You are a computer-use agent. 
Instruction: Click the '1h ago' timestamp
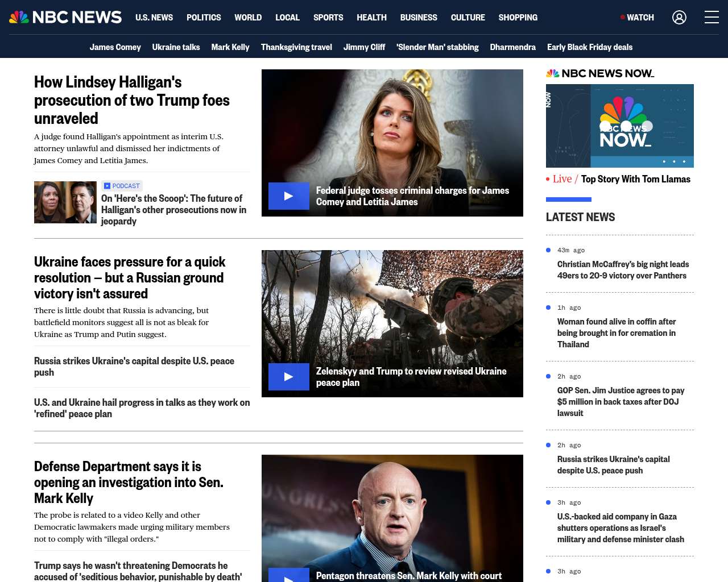(x=569, y=307)
